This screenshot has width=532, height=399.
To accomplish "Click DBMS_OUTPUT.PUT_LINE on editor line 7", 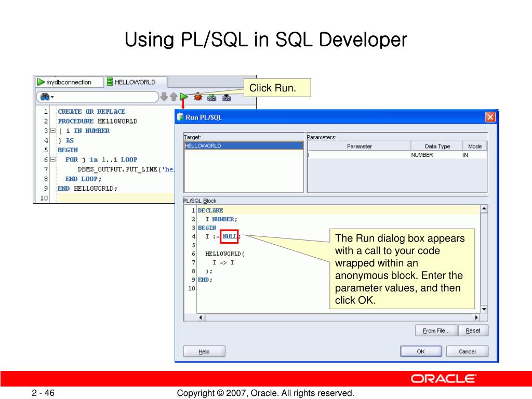I will (117, 169).
